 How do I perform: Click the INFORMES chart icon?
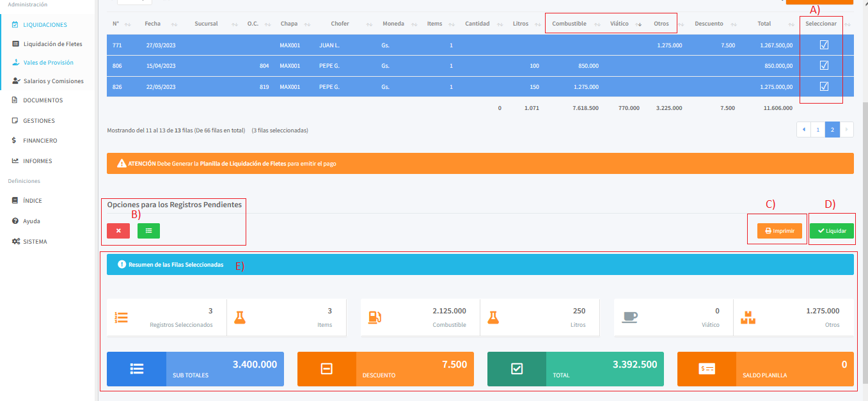click(15, 161)
